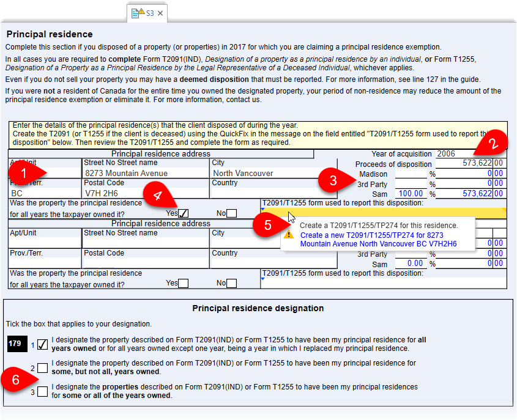Click the second T2091/T1255 form used field

coord(384,283)
